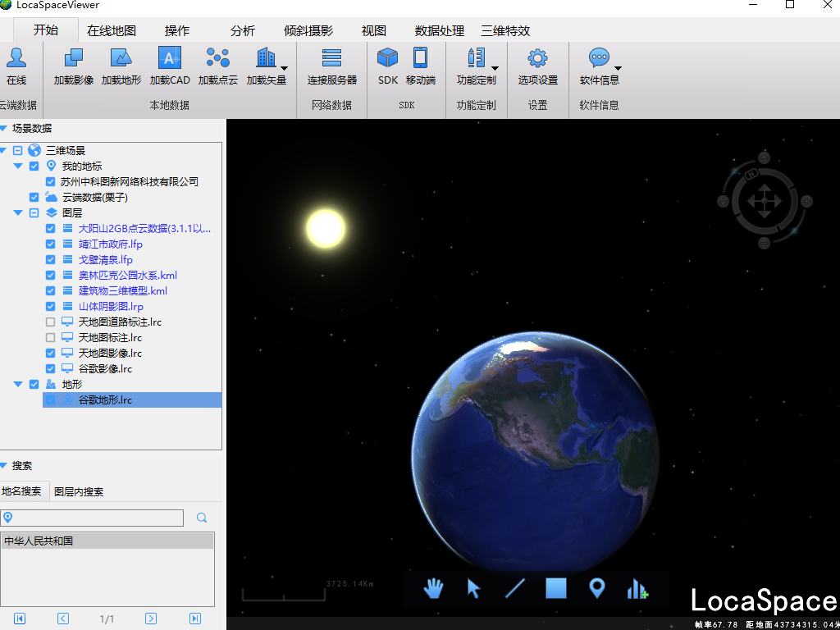This screenshot has height=630, width=840.
Task: Click 加载矢量 load vector icon
Action: (x=266, y=58)
